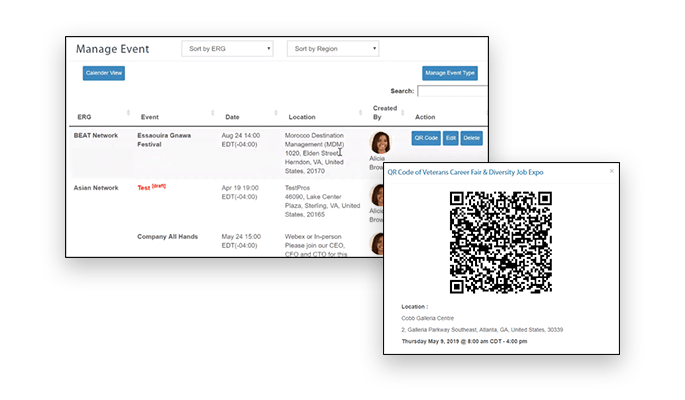Click the Morocco Destination Management location

(315, 153)
